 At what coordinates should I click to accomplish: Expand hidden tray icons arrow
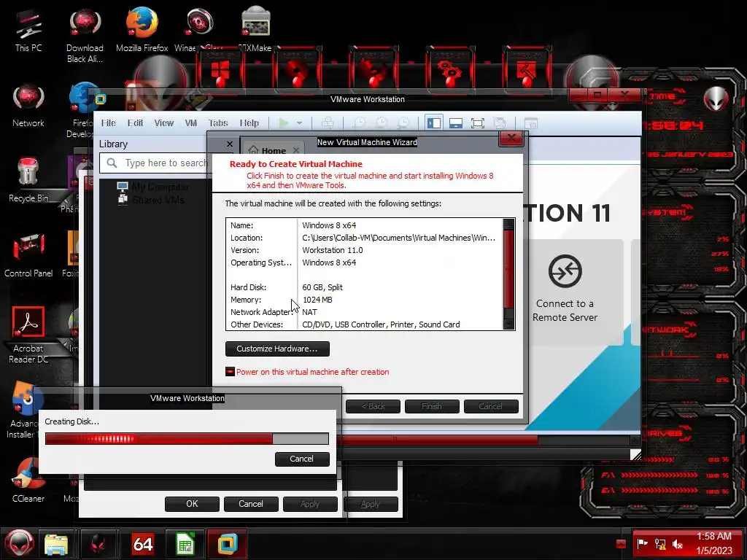(620, 544)
